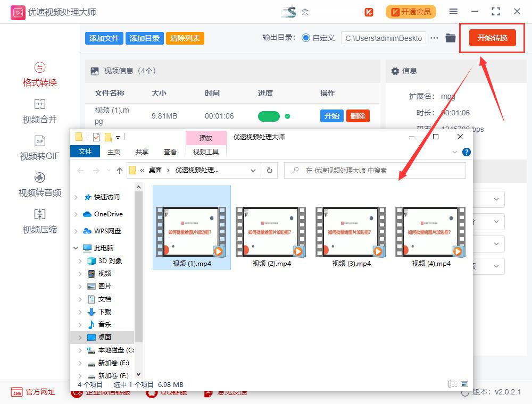The width and height of the screenshot is (532, 404).
Task: Open the Explorer address bar dropdown arrow
Action: click(x=253, y=170)
